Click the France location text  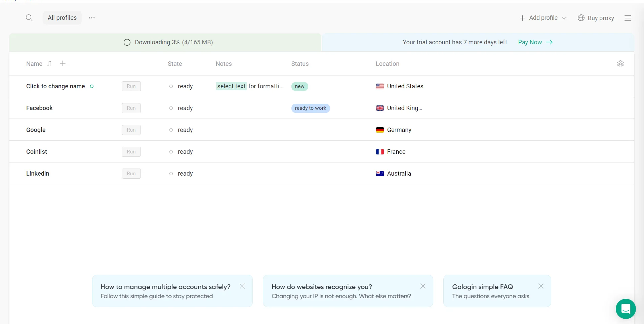(396, 152)
